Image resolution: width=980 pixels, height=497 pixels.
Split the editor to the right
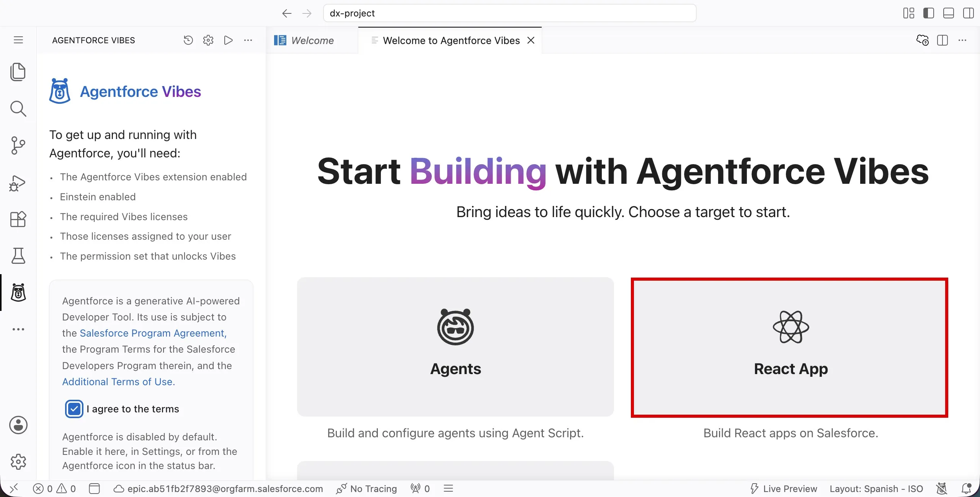pos(942,40)
